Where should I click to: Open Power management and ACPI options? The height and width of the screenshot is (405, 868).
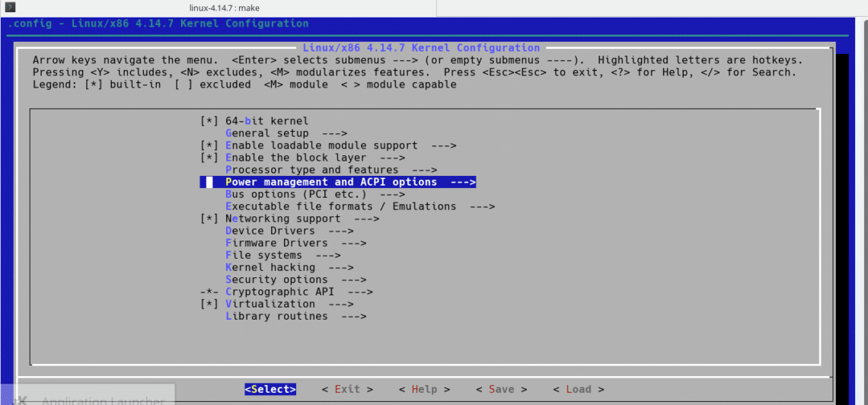(x=337, y=182)
